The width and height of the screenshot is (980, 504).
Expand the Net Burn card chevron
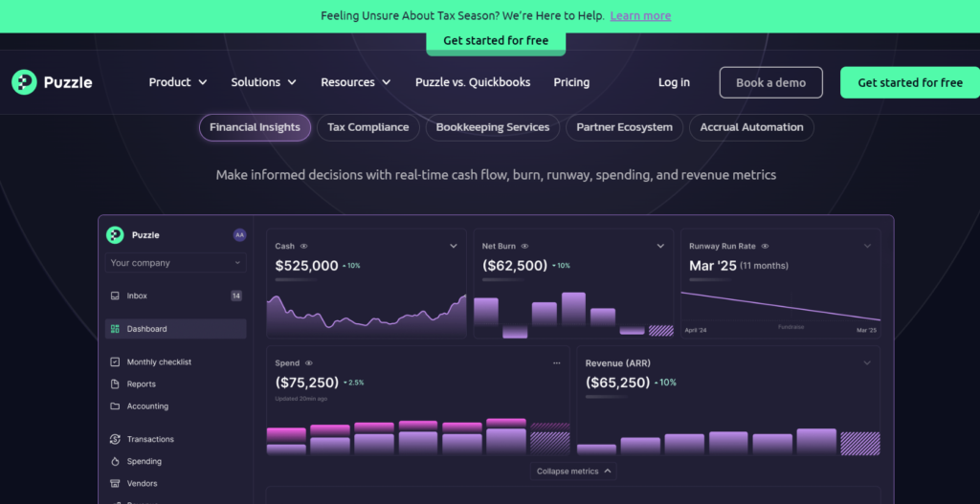pos(660,246)
